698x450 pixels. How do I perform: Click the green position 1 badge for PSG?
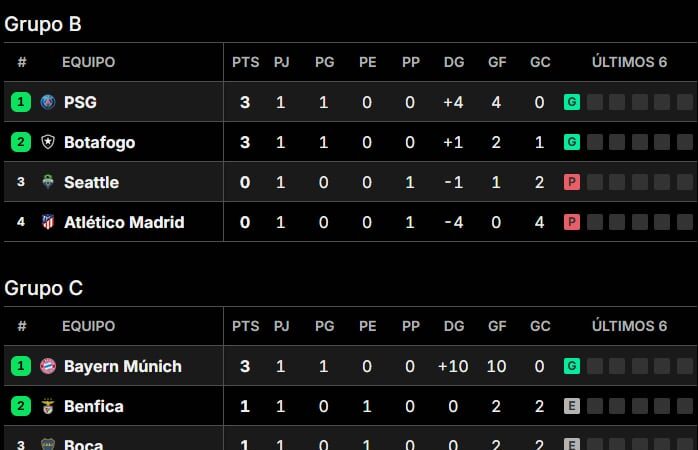click(x=21, y=102)
